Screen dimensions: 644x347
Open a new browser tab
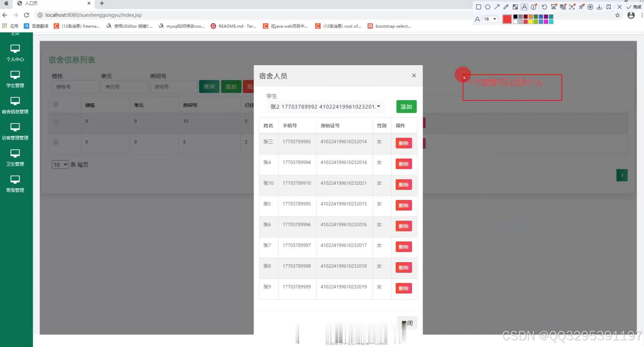102,3
